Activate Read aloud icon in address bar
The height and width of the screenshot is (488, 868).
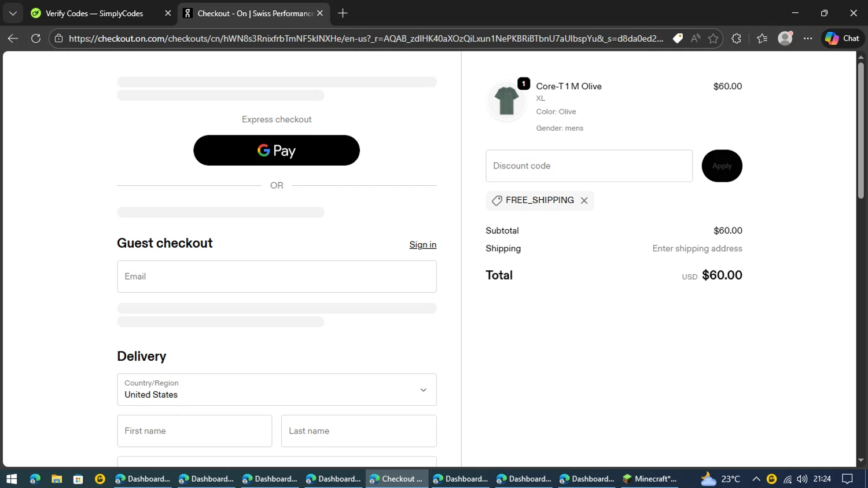tap(696, 38)
